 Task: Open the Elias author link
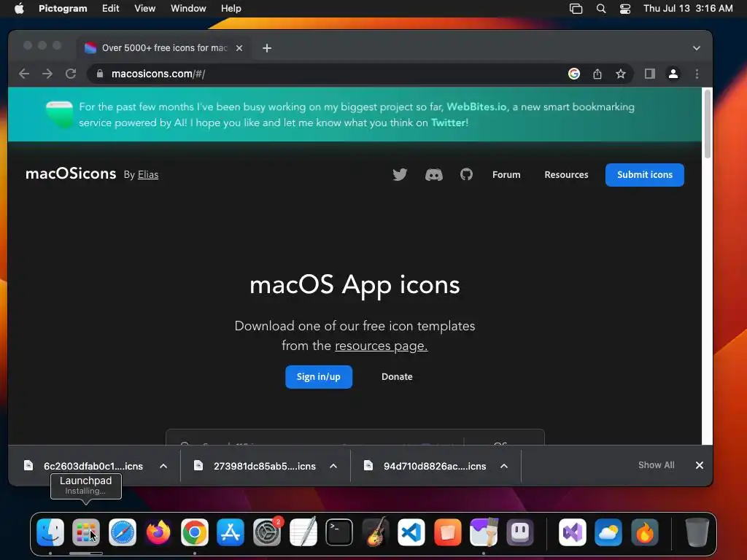pos(148,175)
